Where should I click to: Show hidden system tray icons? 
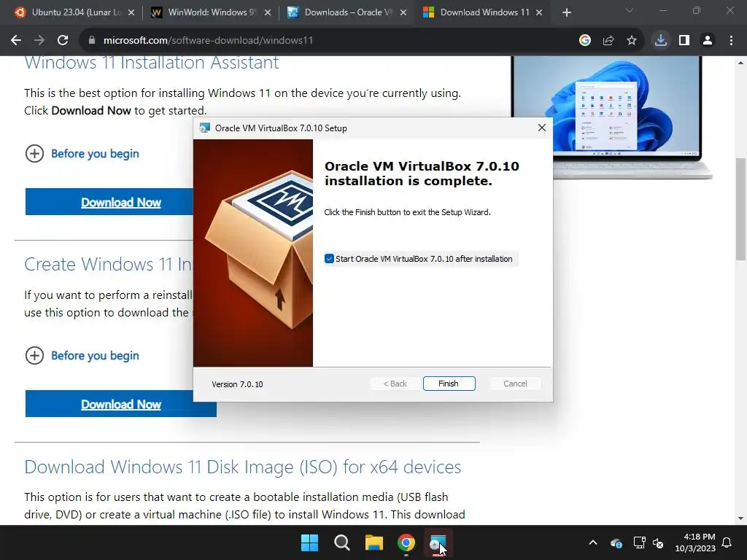coord(593,542)
